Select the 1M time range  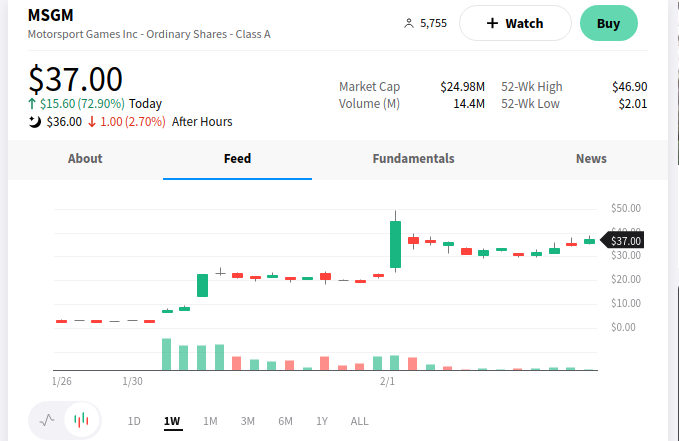click(210, 421)
